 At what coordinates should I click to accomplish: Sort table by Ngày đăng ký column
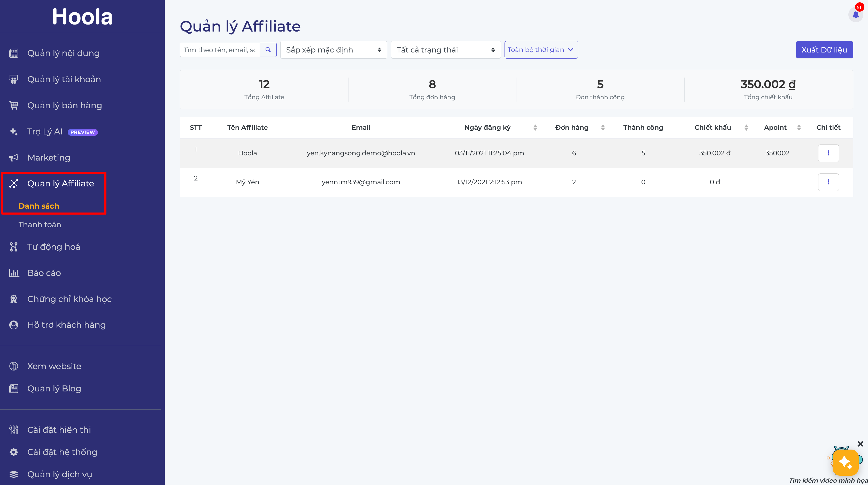coord(535,127)
